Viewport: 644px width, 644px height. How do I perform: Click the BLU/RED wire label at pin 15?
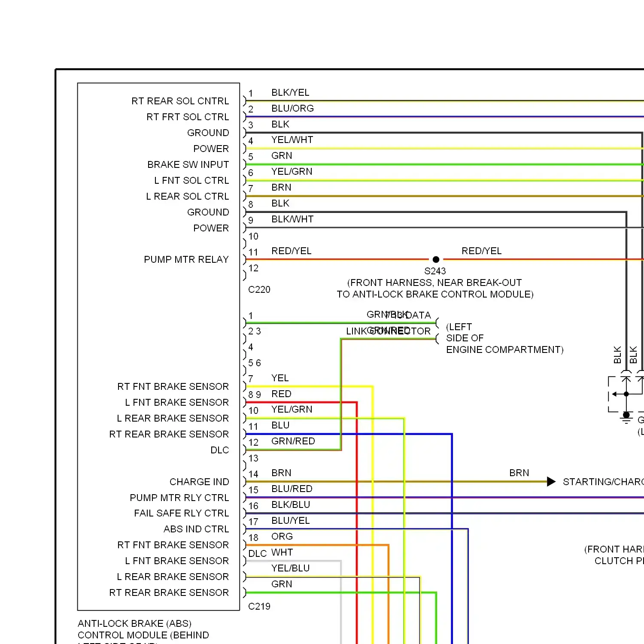292,489
